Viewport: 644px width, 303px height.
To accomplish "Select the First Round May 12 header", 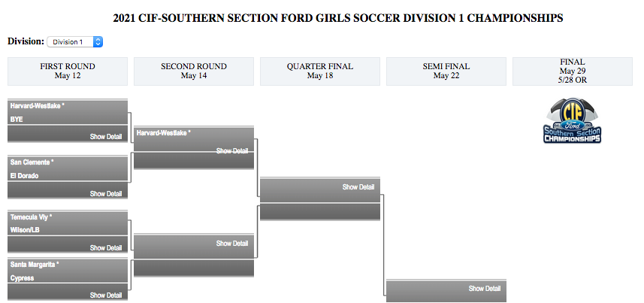I will coord(68,71).
